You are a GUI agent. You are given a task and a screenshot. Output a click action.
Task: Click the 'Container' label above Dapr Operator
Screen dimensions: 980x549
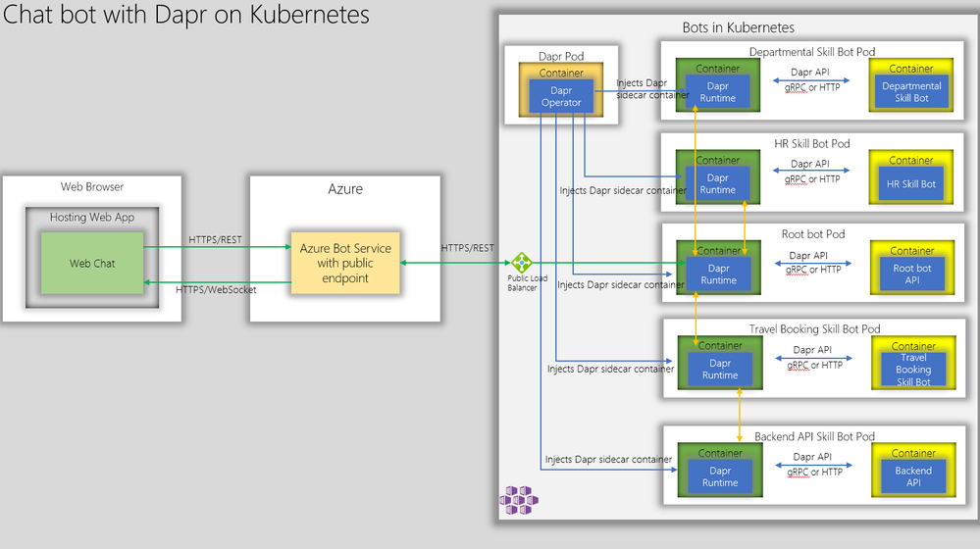[561, 74]
